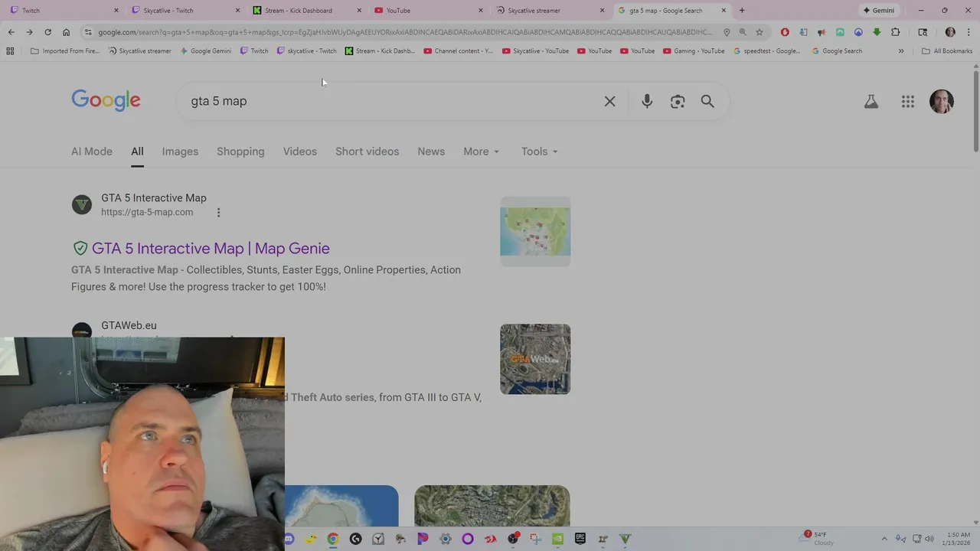Open the GTAWeb.eu result thumbnail
This screenshot has width=980, height=551.
(535, 359)
